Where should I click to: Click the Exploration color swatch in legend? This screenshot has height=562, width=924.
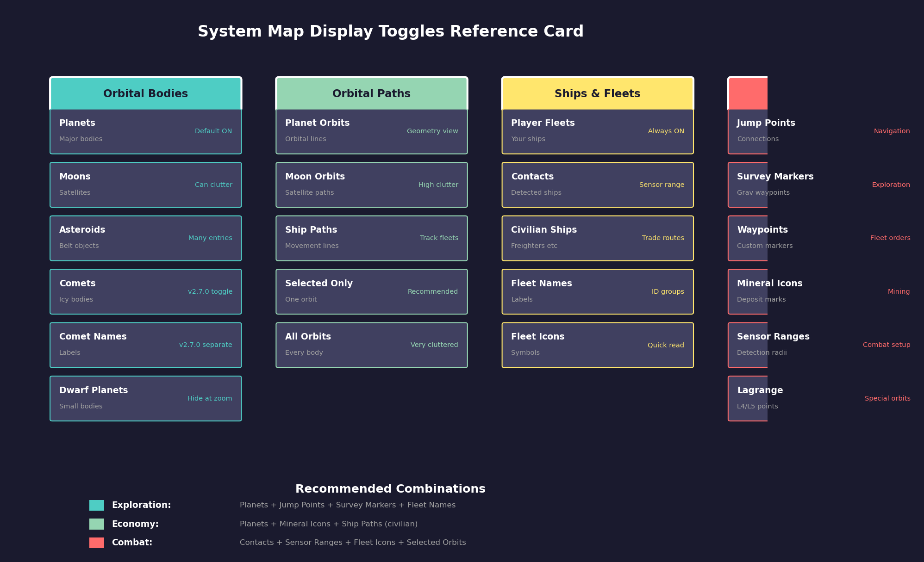click(96, 505)
